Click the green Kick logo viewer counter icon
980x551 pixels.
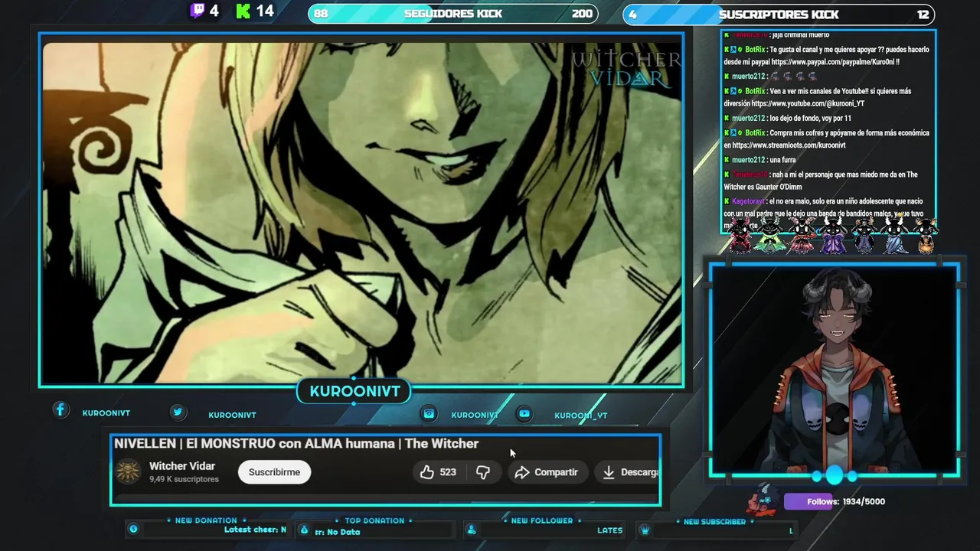[x=243, y=11]
